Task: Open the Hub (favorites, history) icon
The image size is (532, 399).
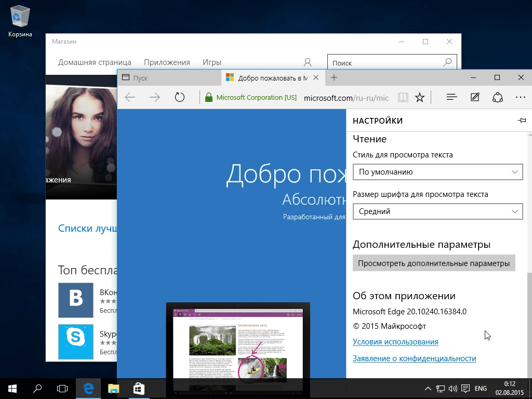Action: tap(451, 97)
